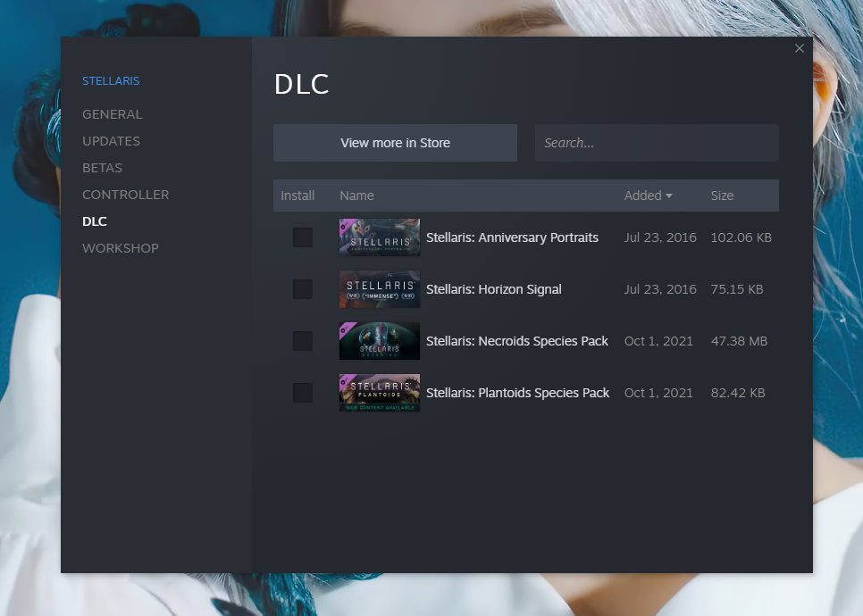Open the General settings tab

pos(113,114)
